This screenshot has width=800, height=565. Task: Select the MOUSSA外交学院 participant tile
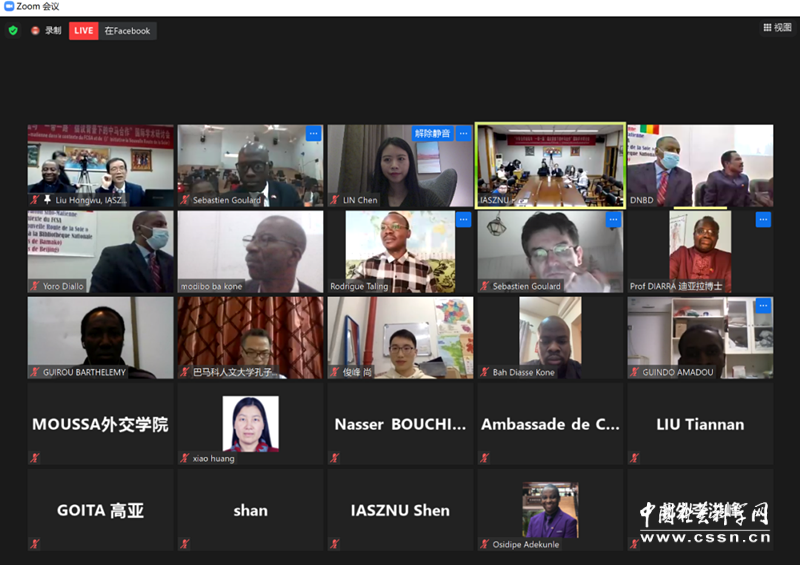point(100,424)
